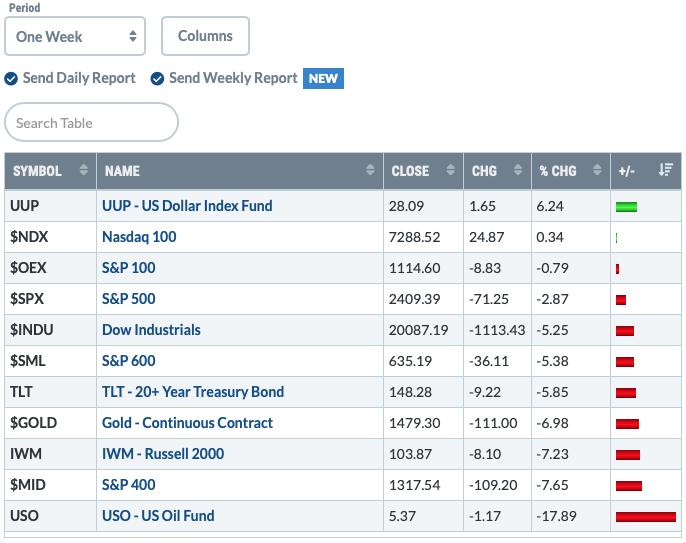Open IWM - Russell 2000 link

163,454
